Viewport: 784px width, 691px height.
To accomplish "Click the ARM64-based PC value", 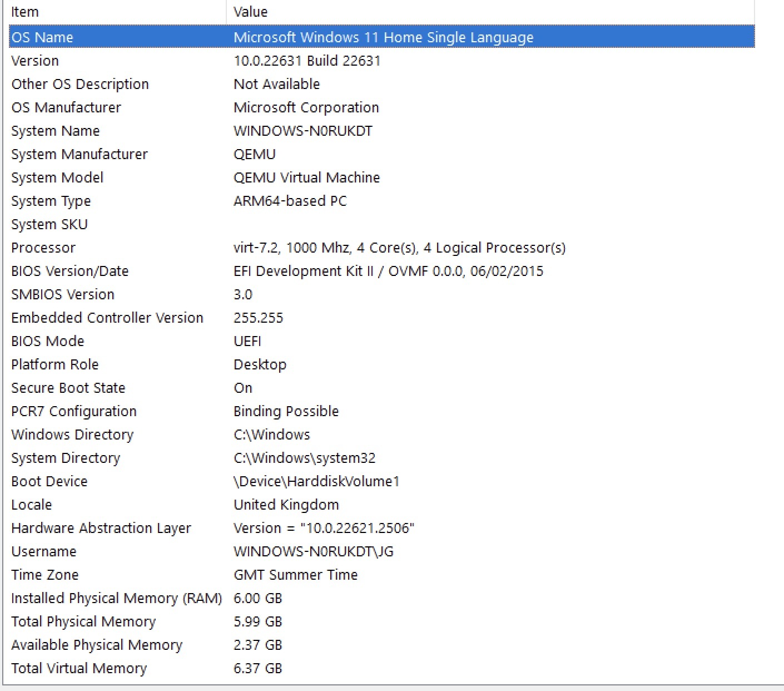I will (x=290, y=201).
